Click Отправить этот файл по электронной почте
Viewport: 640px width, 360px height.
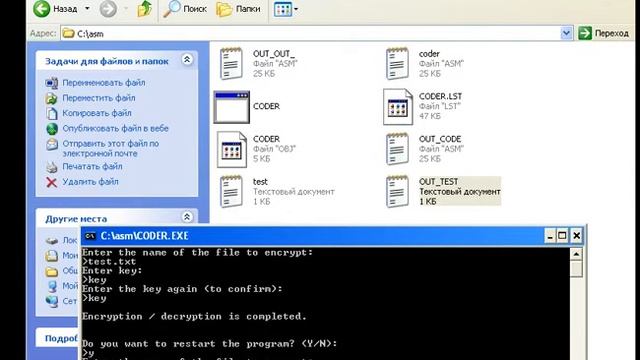111,149
